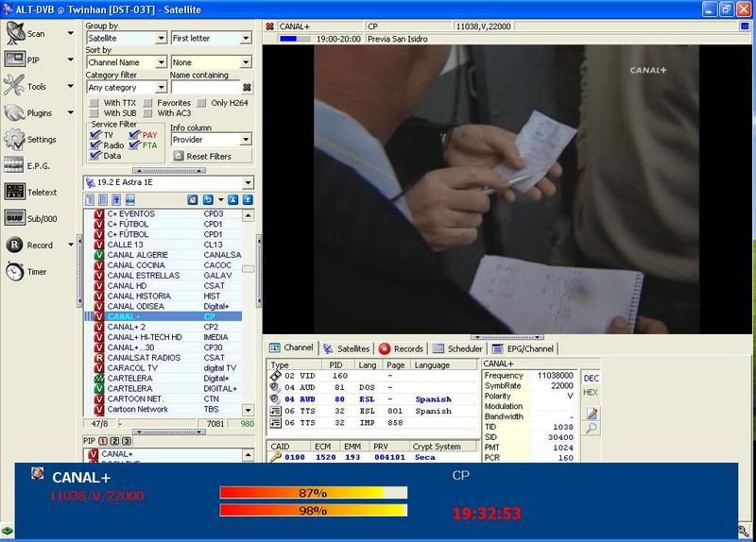Click the channel list scroll-down arrow
Screen dimensions: 756x542
(x=248, y=410)
